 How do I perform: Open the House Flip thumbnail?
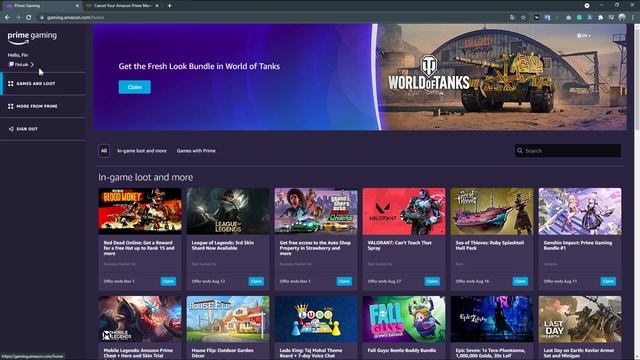point(228,319)
